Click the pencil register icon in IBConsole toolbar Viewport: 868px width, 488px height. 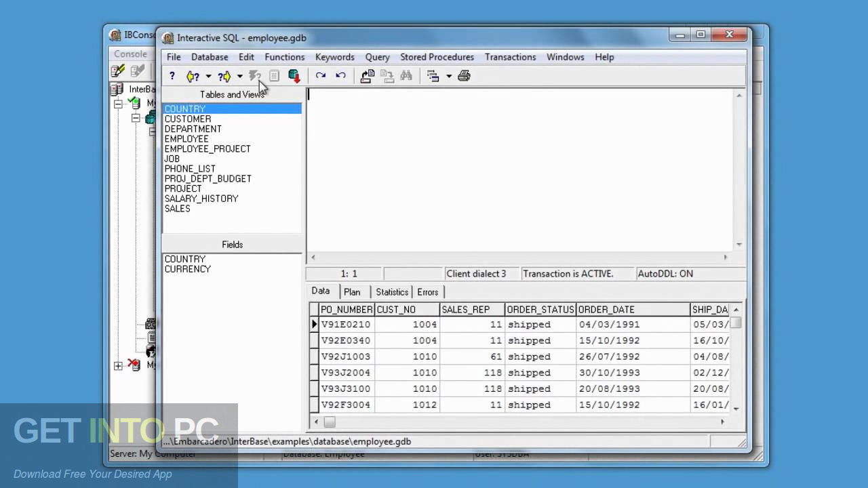click(x=118, y=70)
